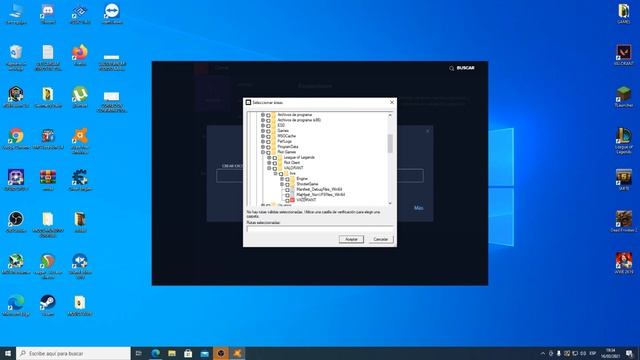
Task: Click the taskbar search box
Action: (x=73, y=353)
